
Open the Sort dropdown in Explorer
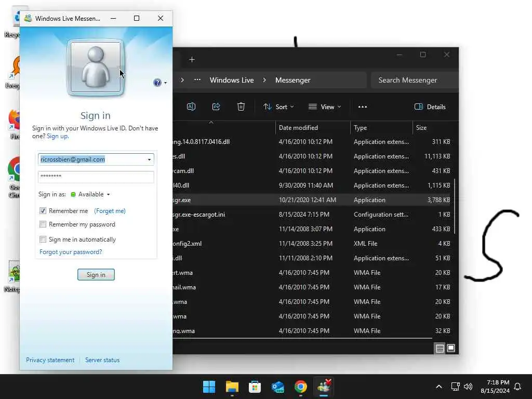(x=278, y=107)
